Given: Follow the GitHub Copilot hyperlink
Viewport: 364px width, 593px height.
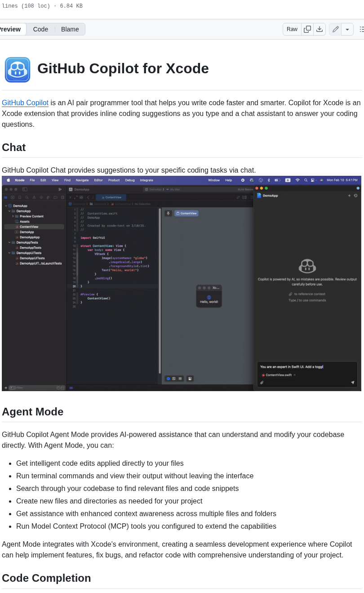Looking at the screenshot, I should click(25, 103).
